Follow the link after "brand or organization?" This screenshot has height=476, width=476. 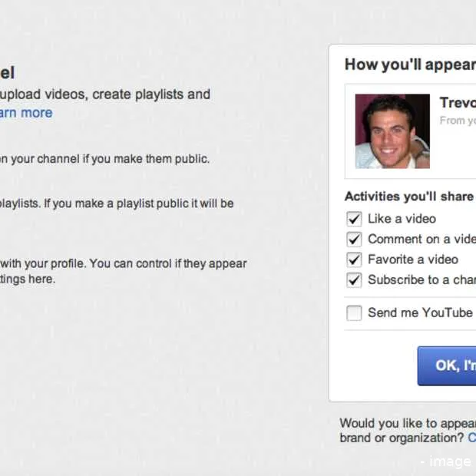[471, 438]
